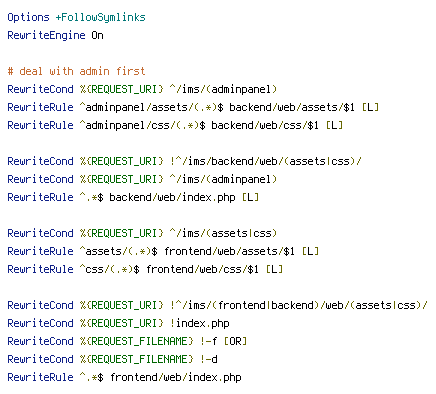436x394 pixels.
Task: Click the frontend/web/assets/$1 substitution
Action: click(229, 251)
